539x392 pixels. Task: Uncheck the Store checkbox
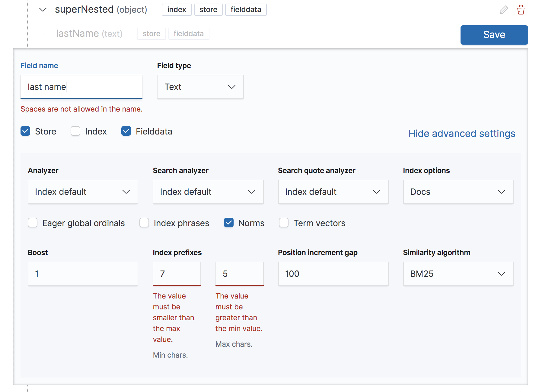[26, 131]
